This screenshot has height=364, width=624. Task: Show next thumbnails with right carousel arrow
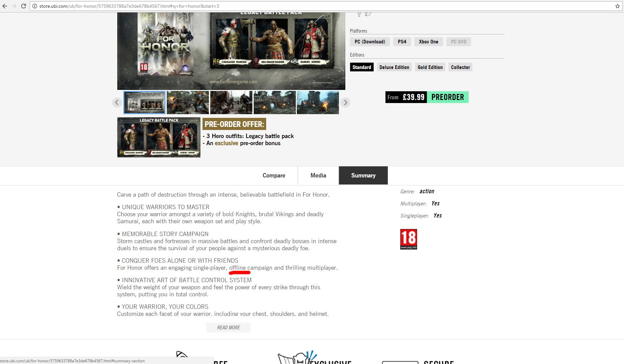pyautogui.click(x=345, y=102)
